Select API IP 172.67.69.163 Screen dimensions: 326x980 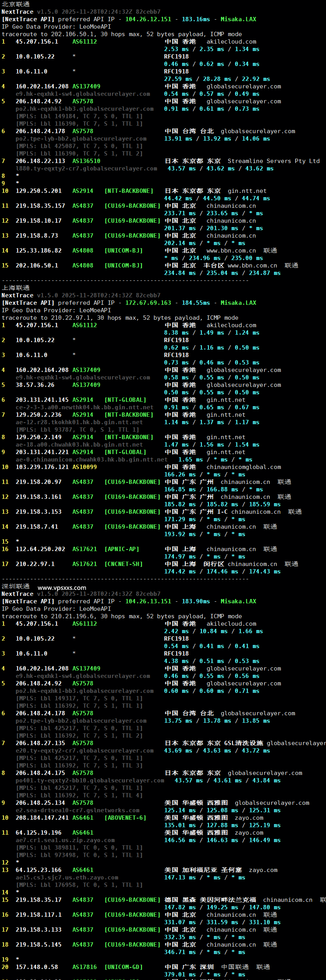click(148, 303)
